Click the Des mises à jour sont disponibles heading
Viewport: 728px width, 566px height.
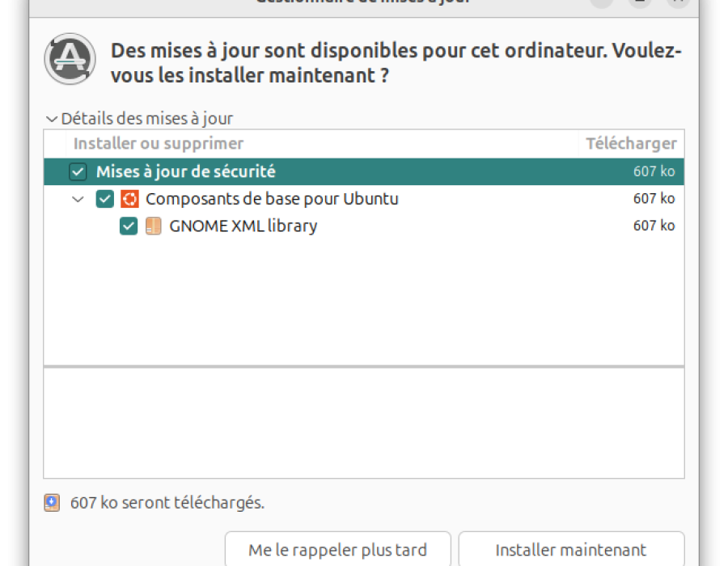pos(396,63)
